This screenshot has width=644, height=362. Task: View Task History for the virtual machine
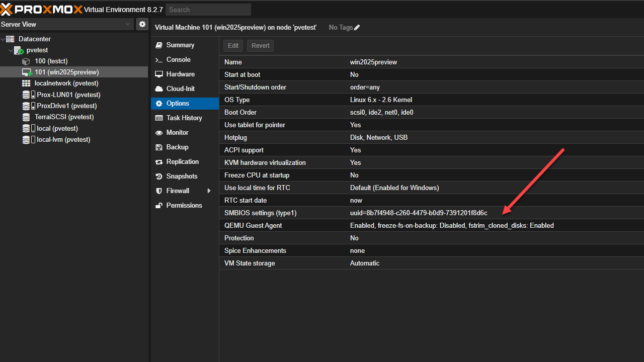point(185,118)
